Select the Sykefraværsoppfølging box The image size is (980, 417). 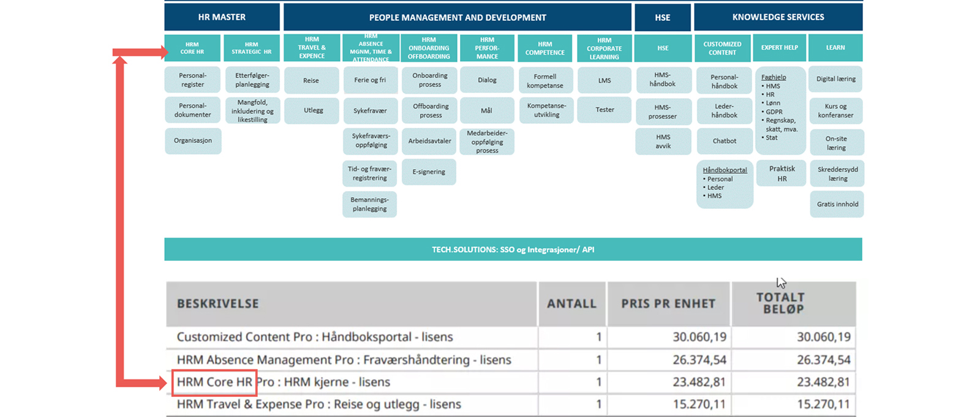tap(371, 141)
